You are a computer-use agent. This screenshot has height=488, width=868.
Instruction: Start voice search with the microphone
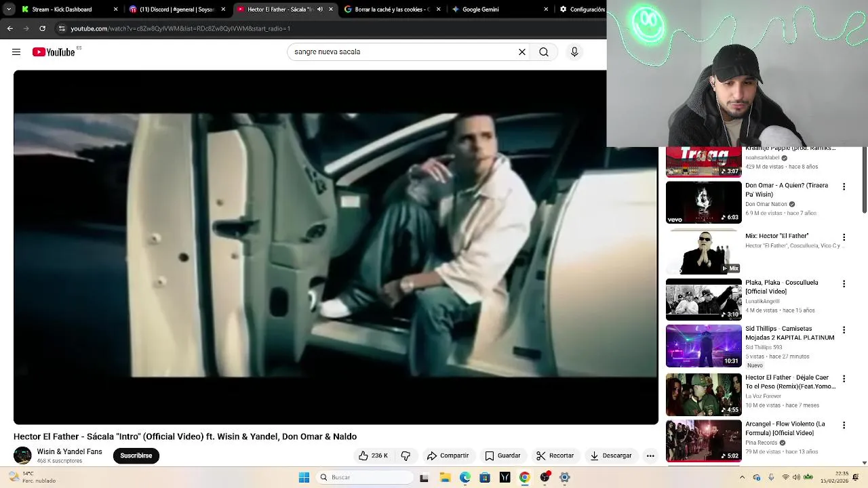pyautogui.click(x=574, y=52)
